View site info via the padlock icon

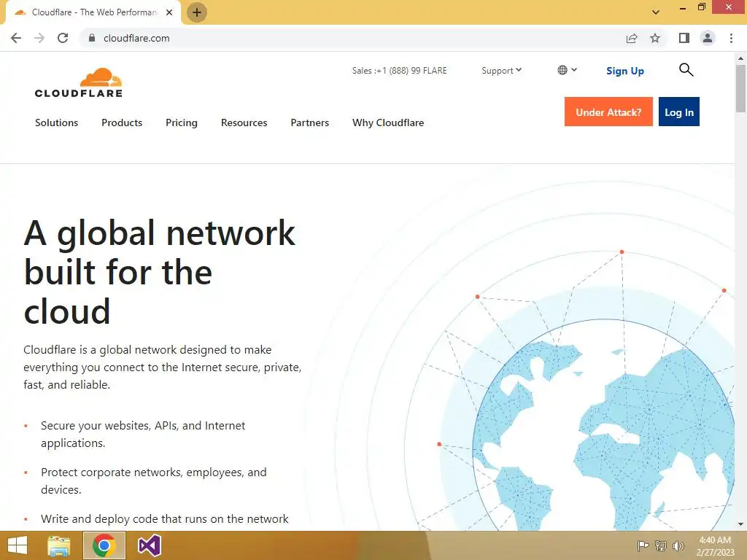[92, 38]
